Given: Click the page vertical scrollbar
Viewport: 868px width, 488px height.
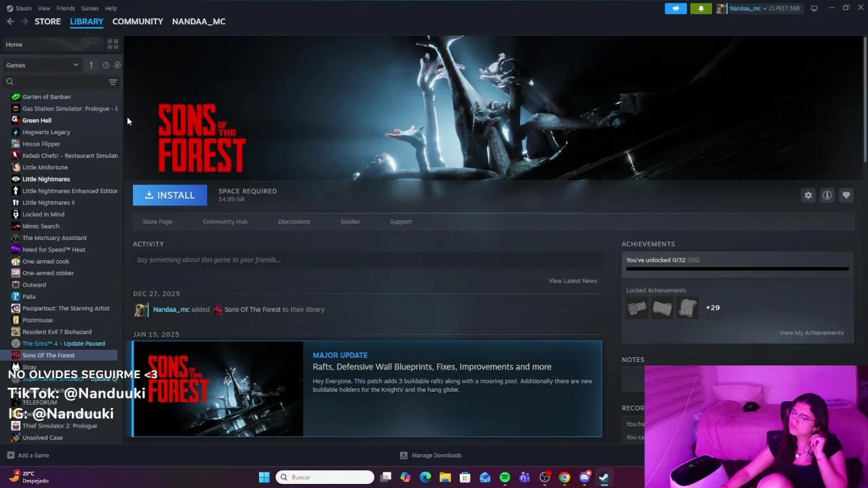Looking at the screenshot, I should [x=865, y=100].
